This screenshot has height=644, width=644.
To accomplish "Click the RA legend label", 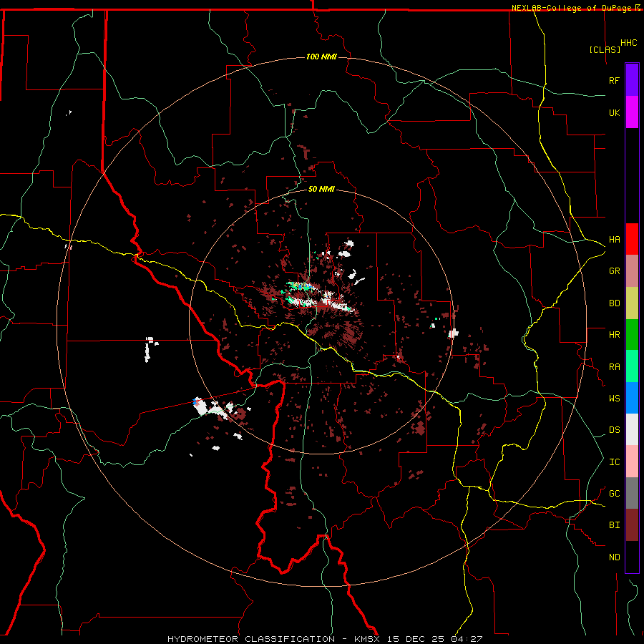I will (614, 366).
